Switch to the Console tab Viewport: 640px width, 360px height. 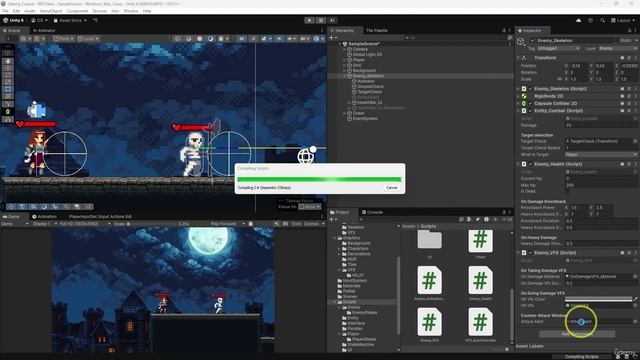372,212
